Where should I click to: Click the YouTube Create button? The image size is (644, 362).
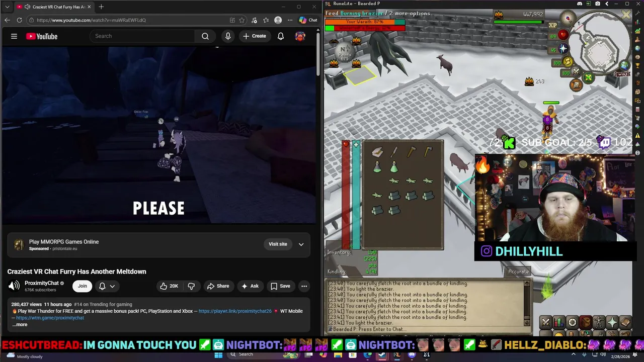(x=254, y=36)
